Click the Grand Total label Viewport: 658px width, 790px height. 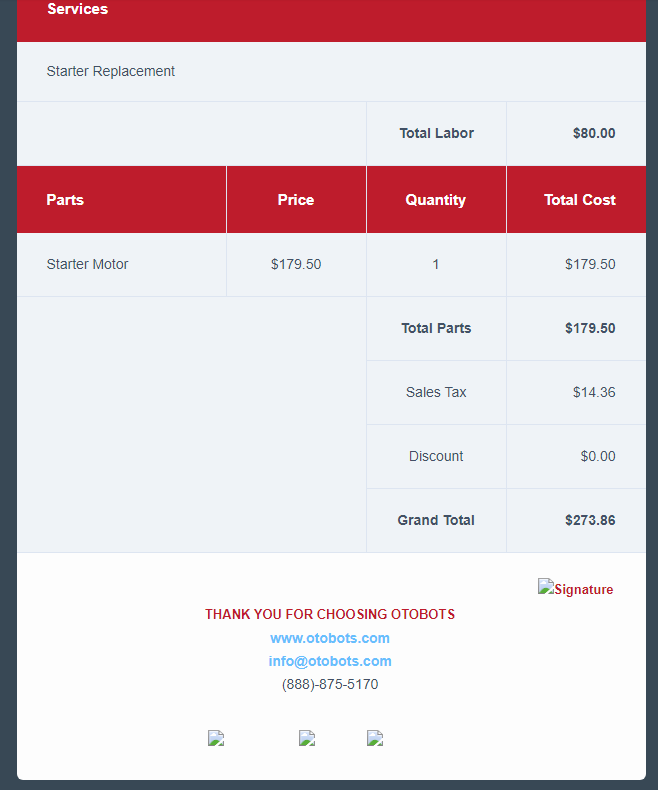(436, 520)
